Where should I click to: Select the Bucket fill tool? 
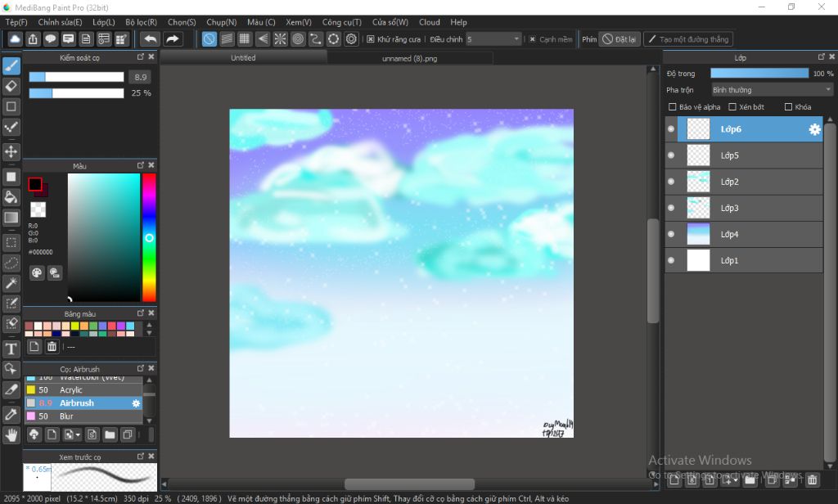click(x=11, y=197)
